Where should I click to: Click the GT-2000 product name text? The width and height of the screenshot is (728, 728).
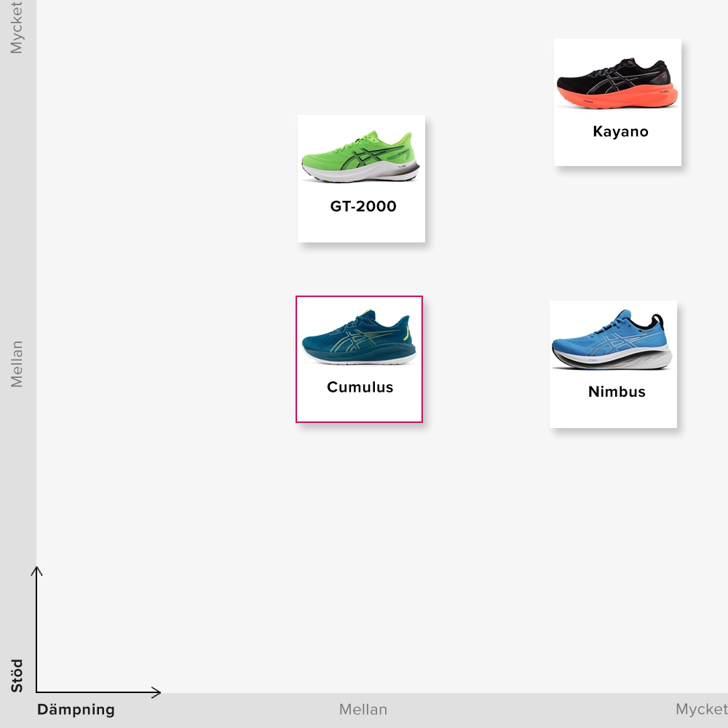click(x=363, y=207)
